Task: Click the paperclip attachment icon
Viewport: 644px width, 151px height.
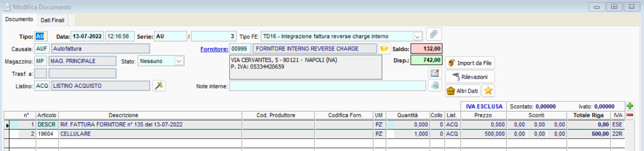Action: 434,34
